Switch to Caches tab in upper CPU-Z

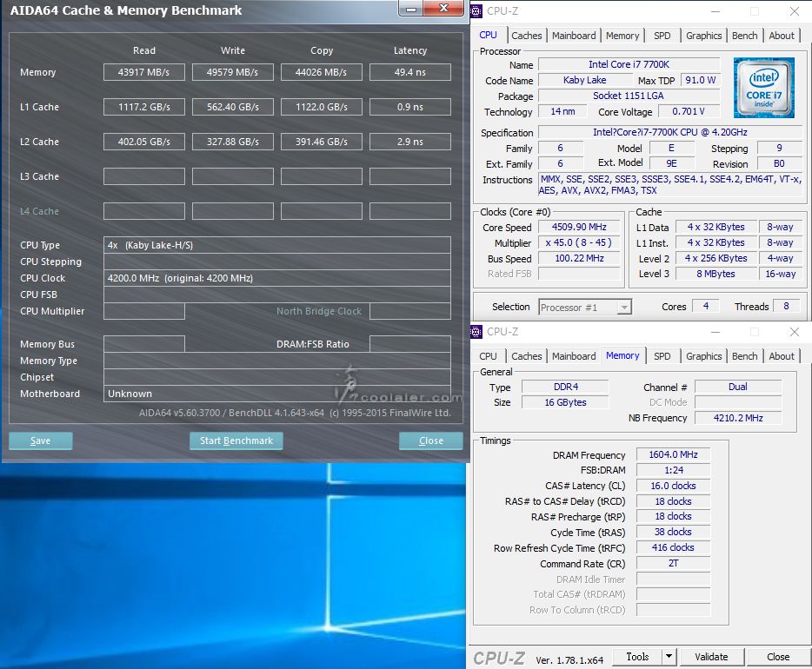(526, 36)
